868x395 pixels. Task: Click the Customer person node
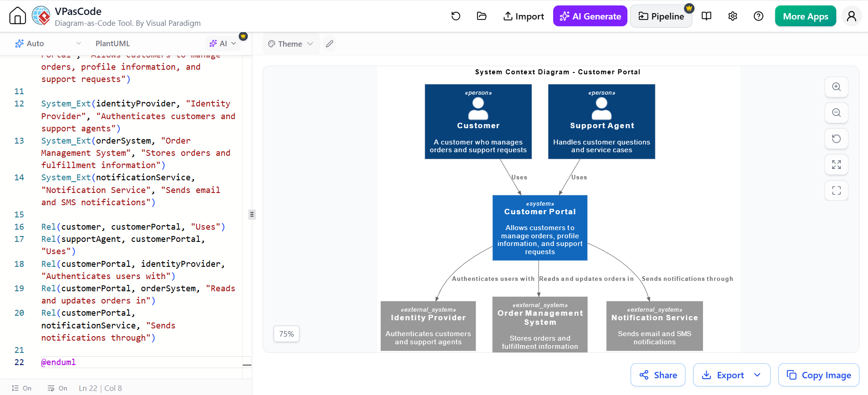pyautogui.click(x=478, y=121)
